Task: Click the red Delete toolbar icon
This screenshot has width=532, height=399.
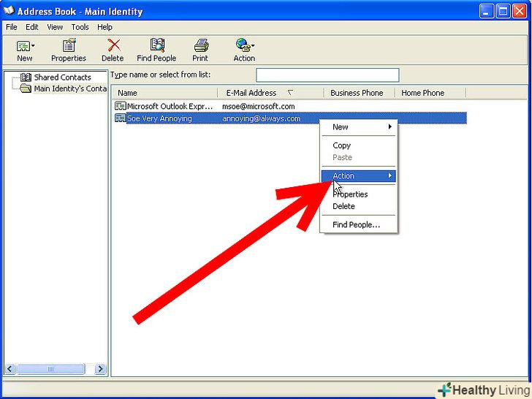Action: [x=114, y=45]
